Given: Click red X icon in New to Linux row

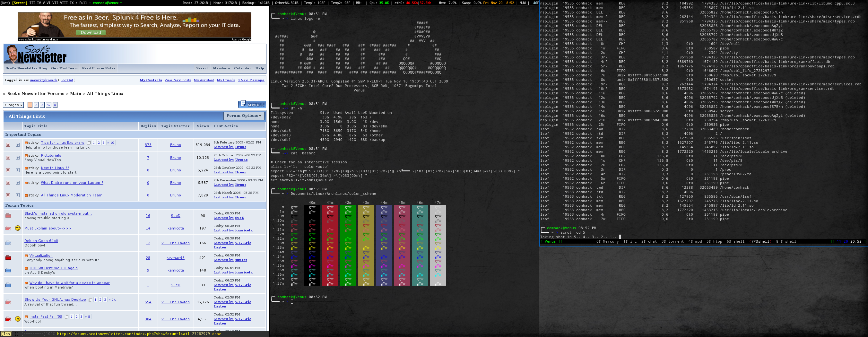Looking at the screenshot, I should tap(8, 170).
